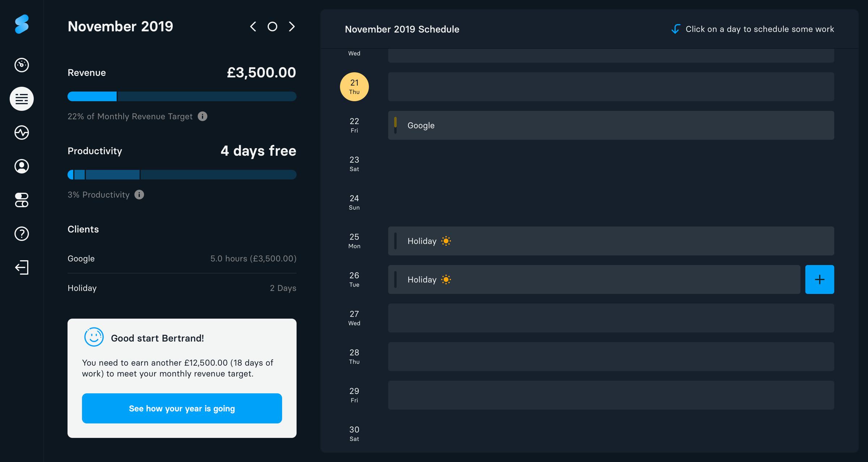Open the activity pulse icon in sidebar
Viewport: 868px width, 462px height.
tap(22, 132)
